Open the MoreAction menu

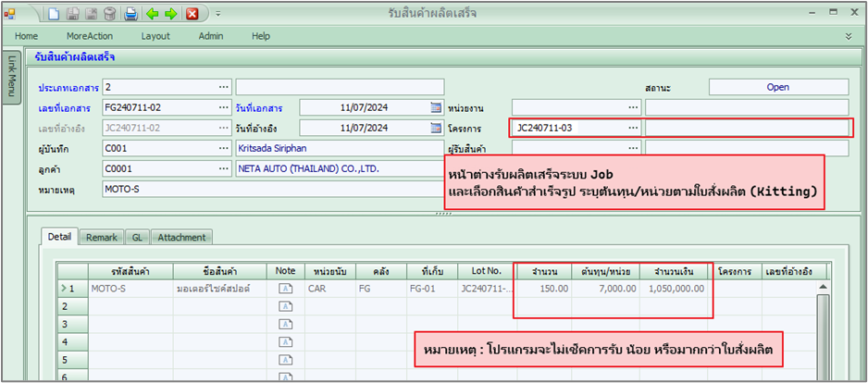pyautogui.click(x=89, y=35)
